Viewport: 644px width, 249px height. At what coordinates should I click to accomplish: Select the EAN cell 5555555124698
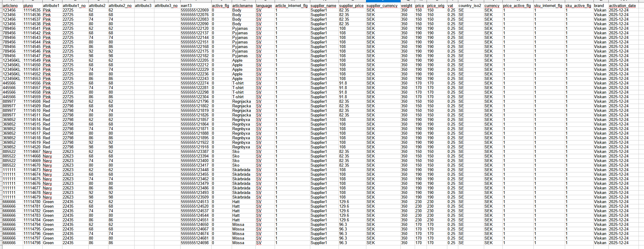195,243
